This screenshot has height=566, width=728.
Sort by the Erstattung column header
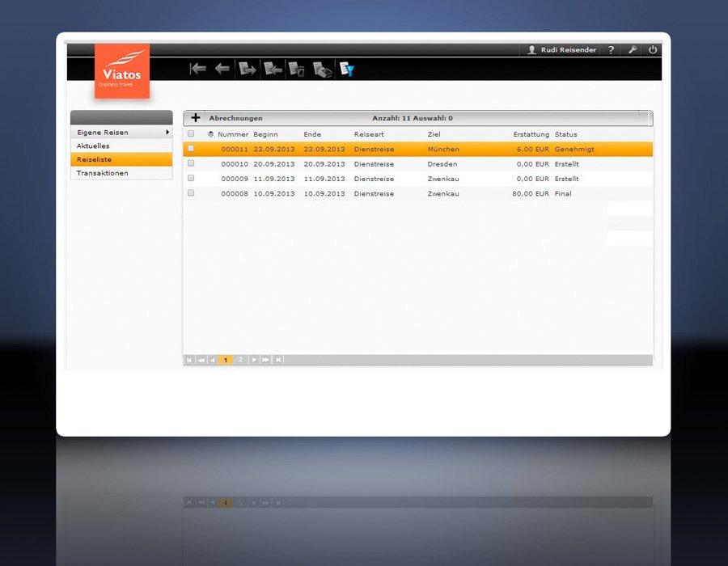[531, 134]
